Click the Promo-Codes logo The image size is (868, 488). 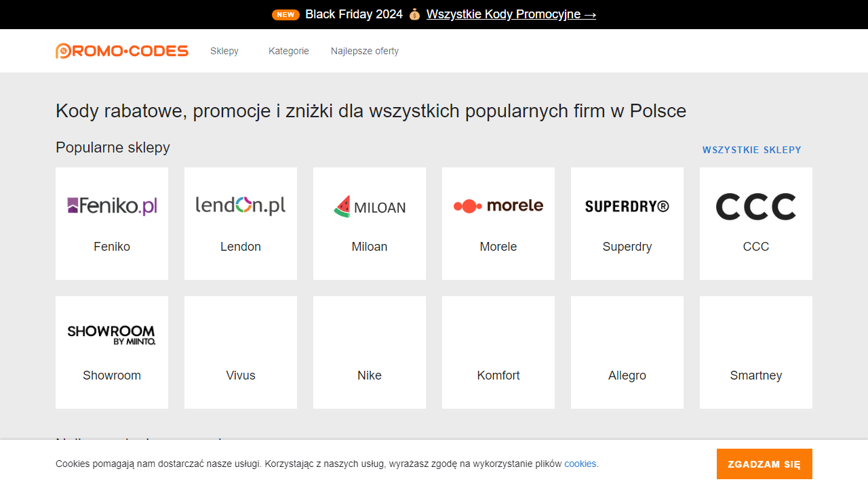121,50
